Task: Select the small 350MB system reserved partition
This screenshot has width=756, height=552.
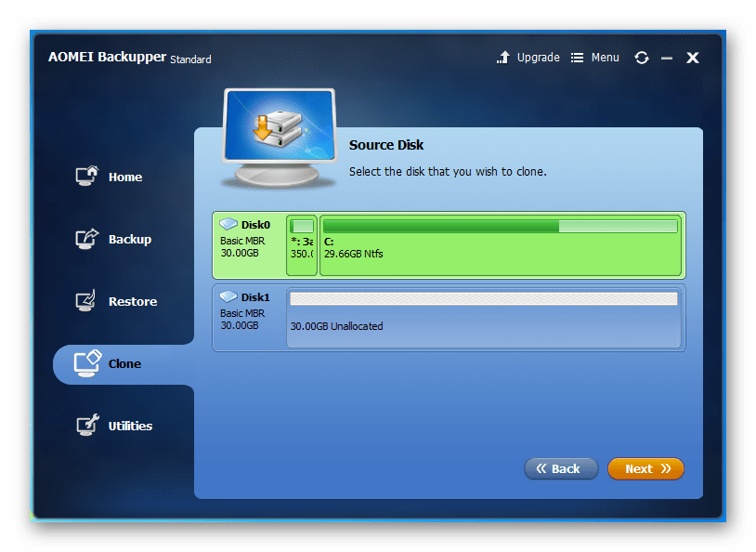Action: pyautogui.click(x=302, y=245)
